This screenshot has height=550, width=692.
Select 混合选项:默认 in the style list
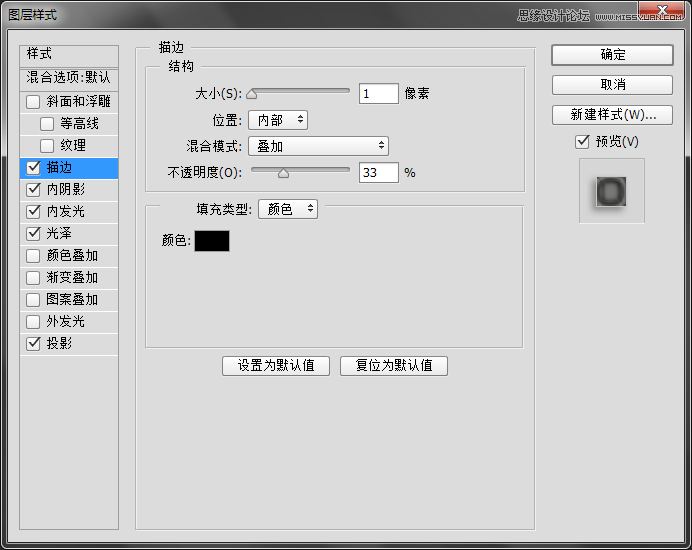(69, 79)
